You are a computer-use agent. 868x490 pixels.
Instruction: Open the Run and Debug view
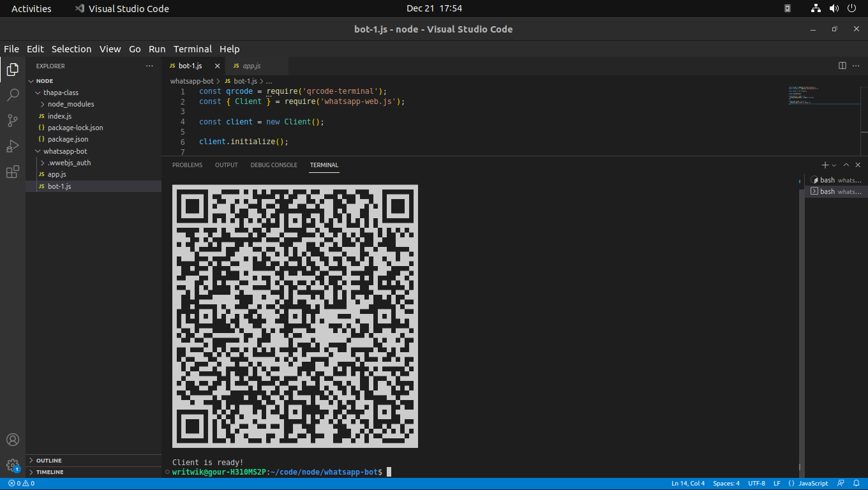[x=13, y=145]
